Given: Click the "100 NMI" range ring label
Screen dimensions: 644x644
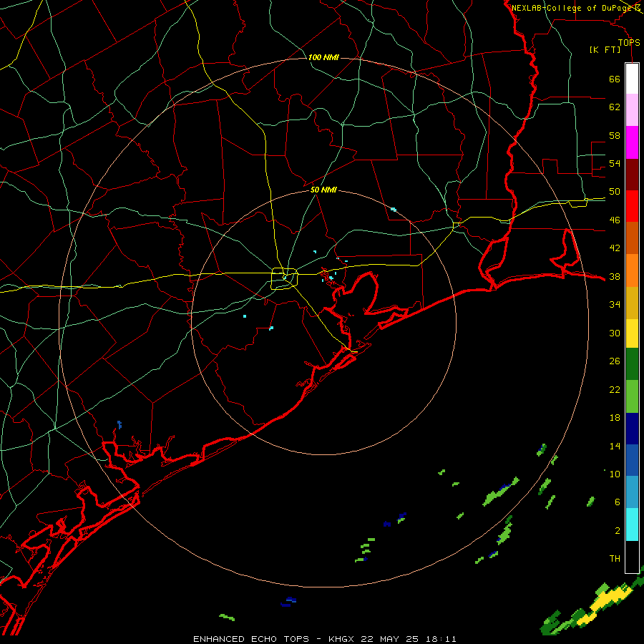Looking at the screenshot, I should (323, 57).
